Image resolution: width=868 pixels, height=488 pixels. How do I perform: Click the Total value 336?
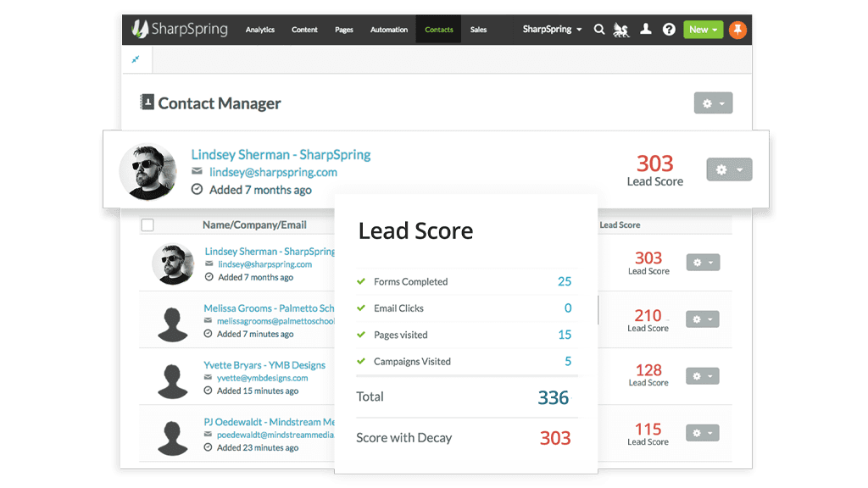click(553, 397)
